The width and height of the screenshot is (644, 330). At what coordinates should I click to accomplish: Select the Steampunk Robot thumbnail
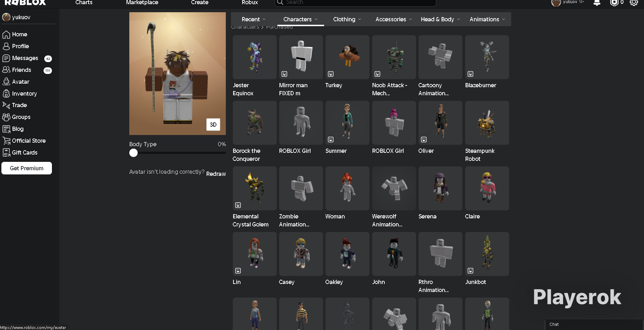[487, 123]
